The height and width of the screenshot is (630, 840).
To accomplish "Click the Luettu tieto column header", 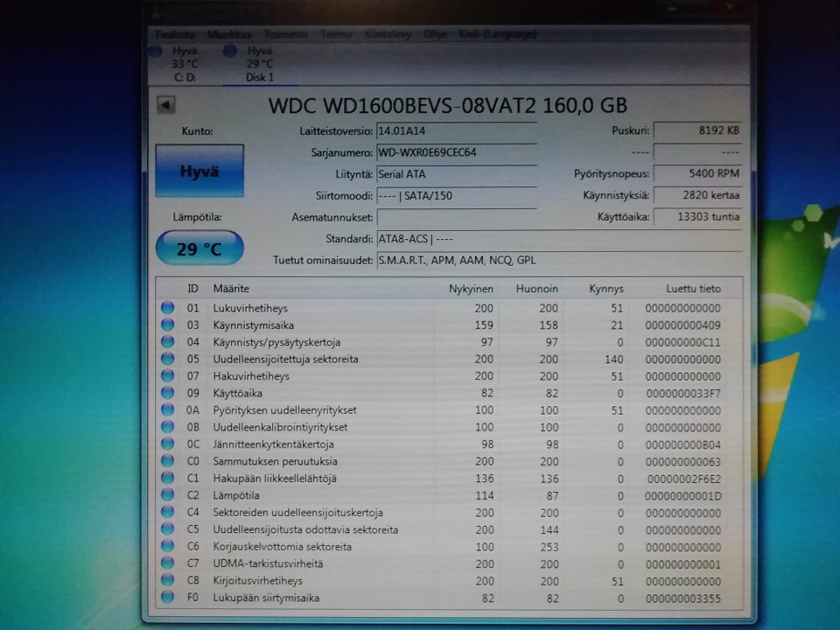I will click(x=693, y=289).
